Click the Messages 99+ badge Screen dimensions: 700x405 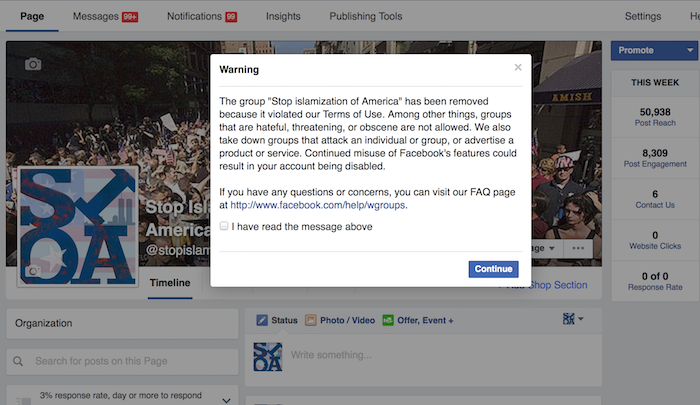pos(130,17)
